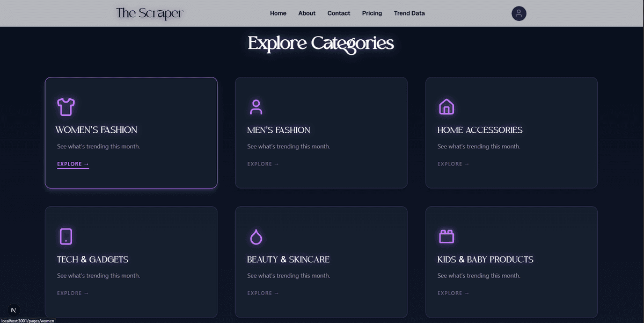Open the Kids & Baby Products card
This screenshot has height=323, width=644.
(511, 262)
